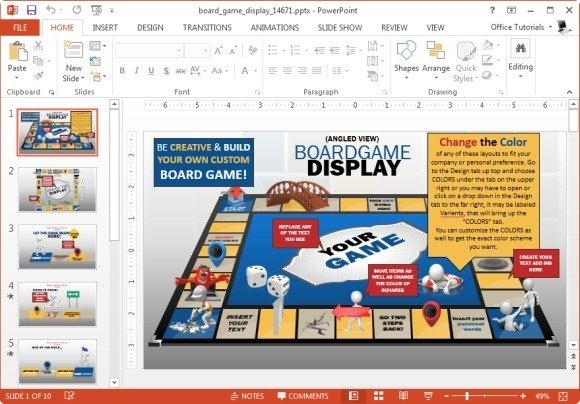Switch to the DESIGN ribbon tab
The image size is (580, 404).
(150, 28)
